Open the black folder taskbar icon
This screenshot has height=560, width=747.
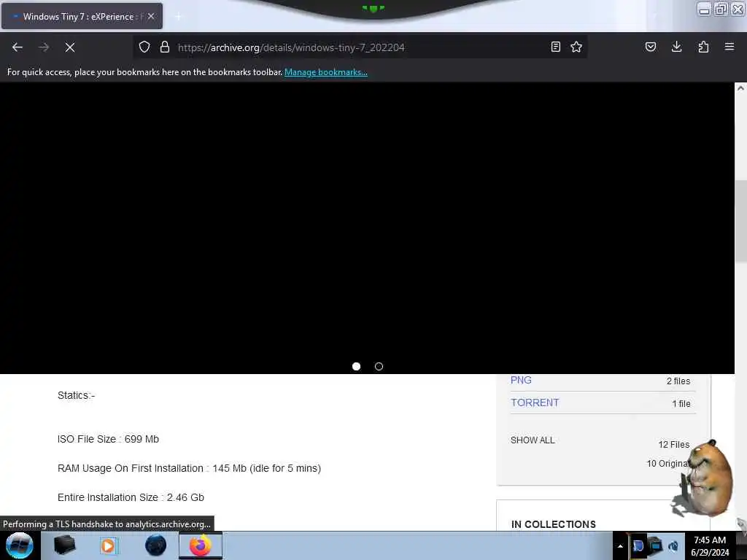pos(64,545)
